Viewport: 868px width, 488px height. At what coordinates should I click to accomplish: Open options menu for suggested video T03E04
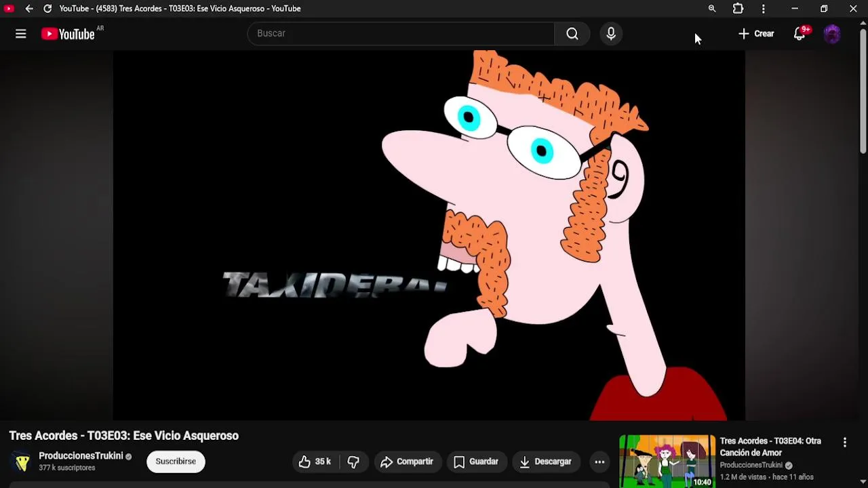[845, 443]
